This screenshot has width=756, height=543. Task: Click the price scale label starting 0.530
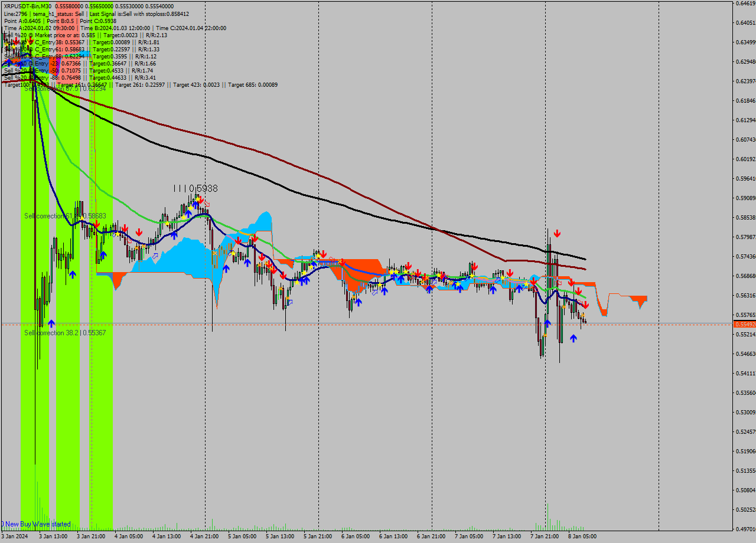click(x=745, y=413)
